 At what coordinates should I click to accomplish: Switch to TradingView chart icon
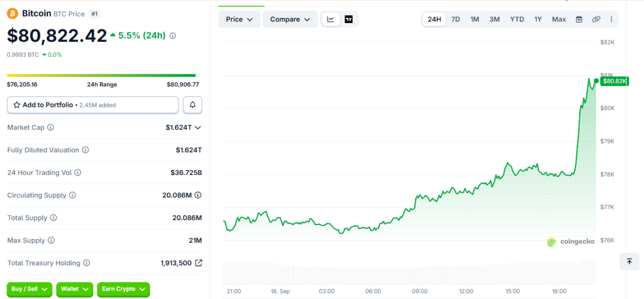(349, 19)
